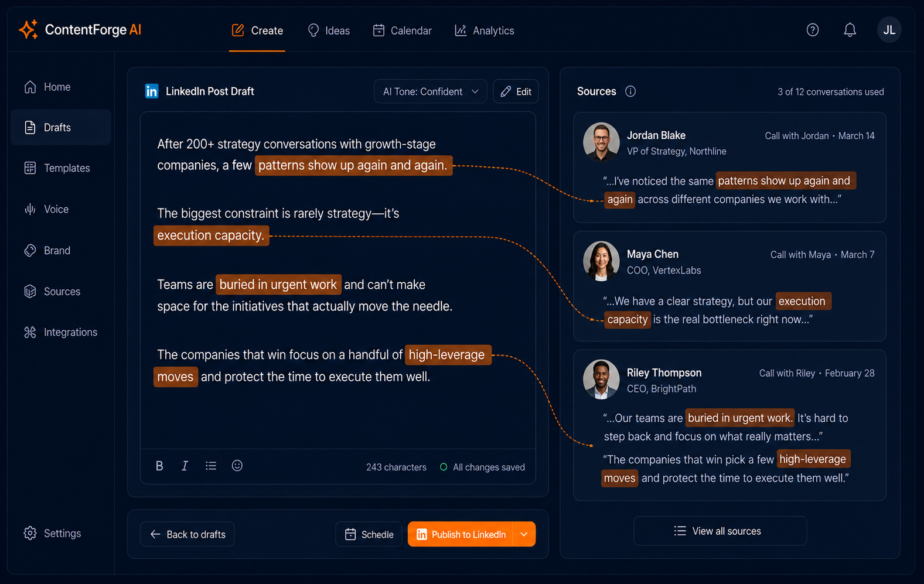Image resolution: width=924 pixels, height=584 pixels.
Task: Click 'Call with Riley • February 28' label
Action: 816,373
